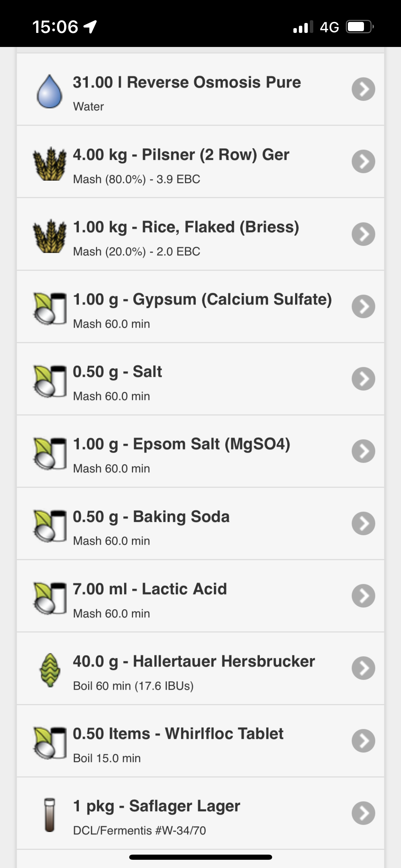Select 1.00 kg Rice, Flaked (Briess) entry
The height and width of the screenshot is (868, 401).
[200, 234]
